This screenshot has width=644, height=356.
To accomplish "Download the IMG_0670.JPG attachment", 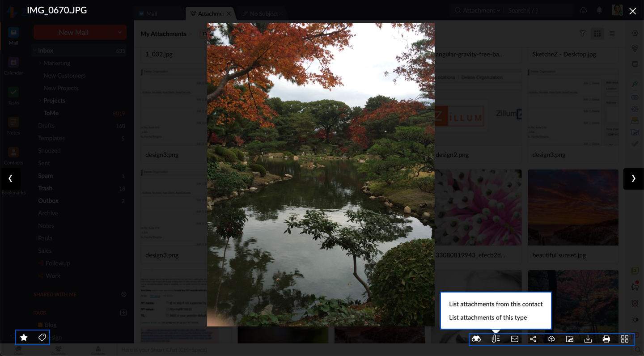I will [588, 339].
